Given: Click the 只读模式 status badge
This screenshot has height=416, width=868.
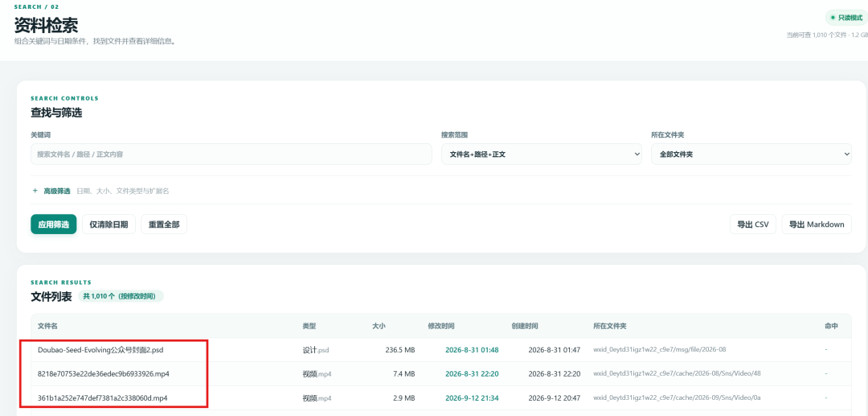Looking at the screenshot, I should [x=846, y=18].
